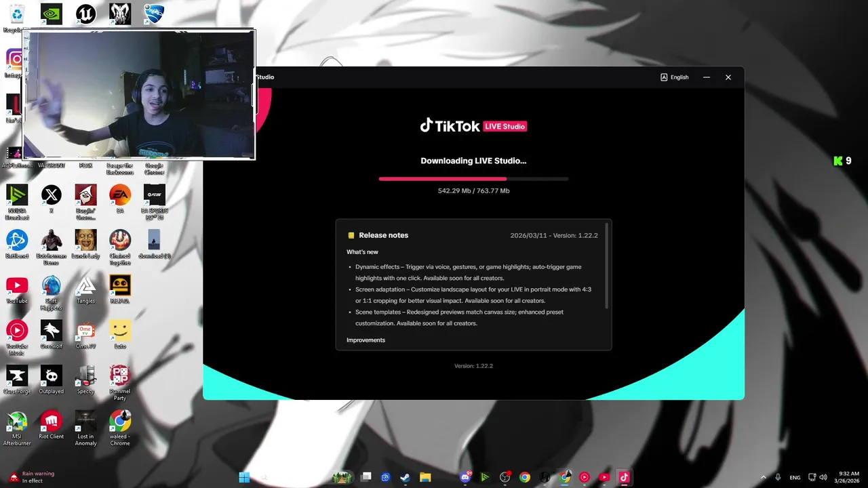Open the MSI Afterburner desktop shortcut
This screenshot has height=488, width=868.
pos(17,428)
